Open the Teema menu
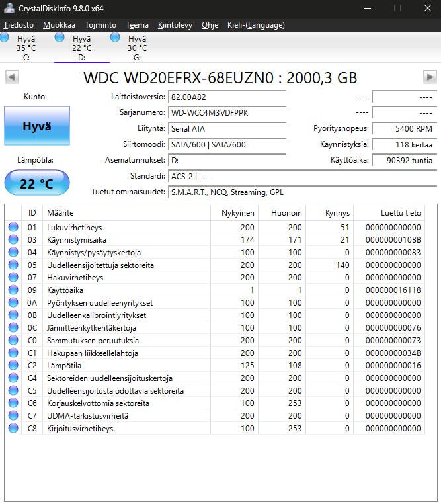 (137, 25)
